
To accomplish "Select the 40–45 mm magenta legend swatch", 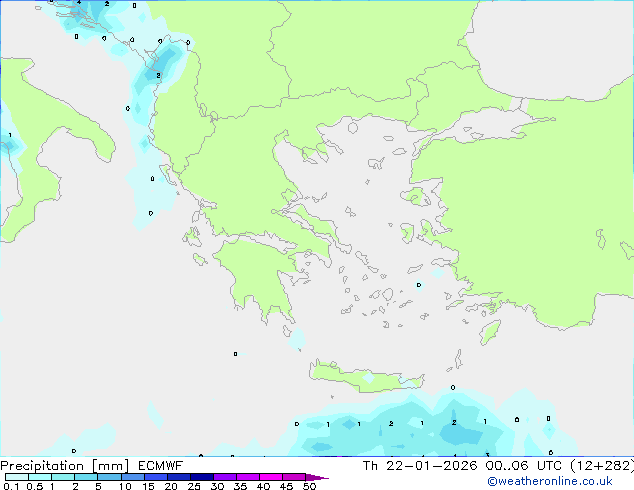I will tap(271, 477).
